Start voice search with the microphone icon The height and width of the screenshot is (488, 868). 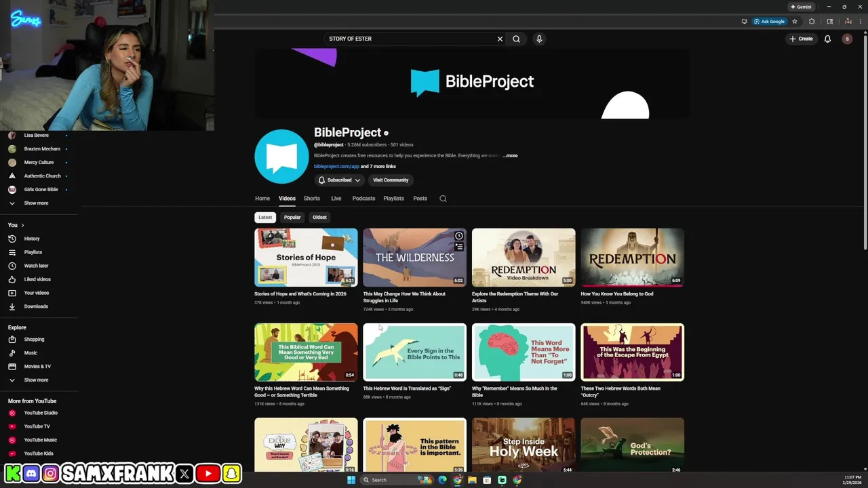coord(539,39)
